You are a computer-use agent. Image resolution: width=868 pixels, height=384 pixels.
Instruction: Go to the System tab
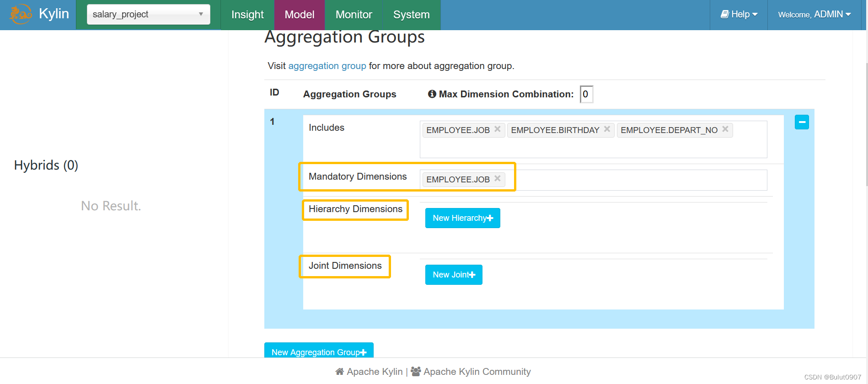[412, 15]
